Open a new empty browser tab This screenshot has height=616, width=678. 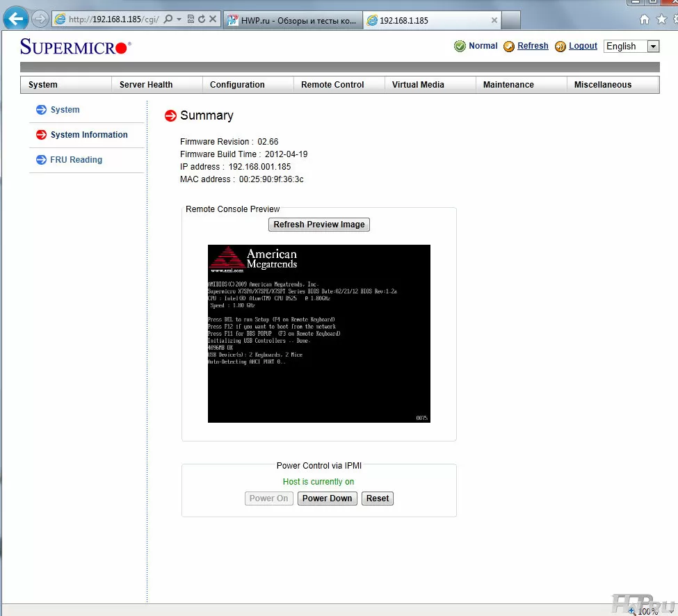point(510,20)
